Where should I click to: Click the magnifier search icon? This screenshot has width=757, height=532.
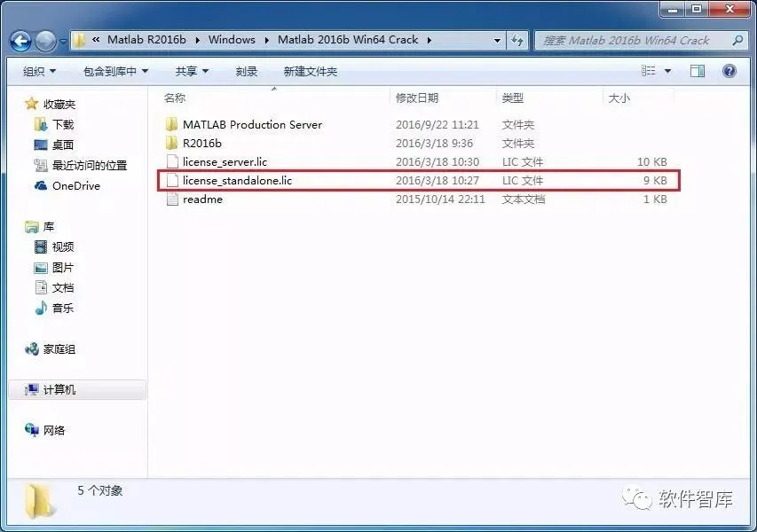(737, 41)
